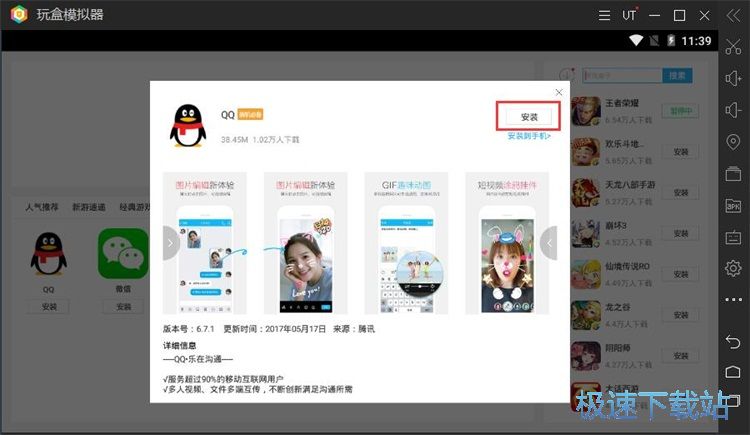Image resolution: width=750 pixels, height=435 pixels.
Task: Click the 欢乐斗地主 game icon
Action: [585, 152]
